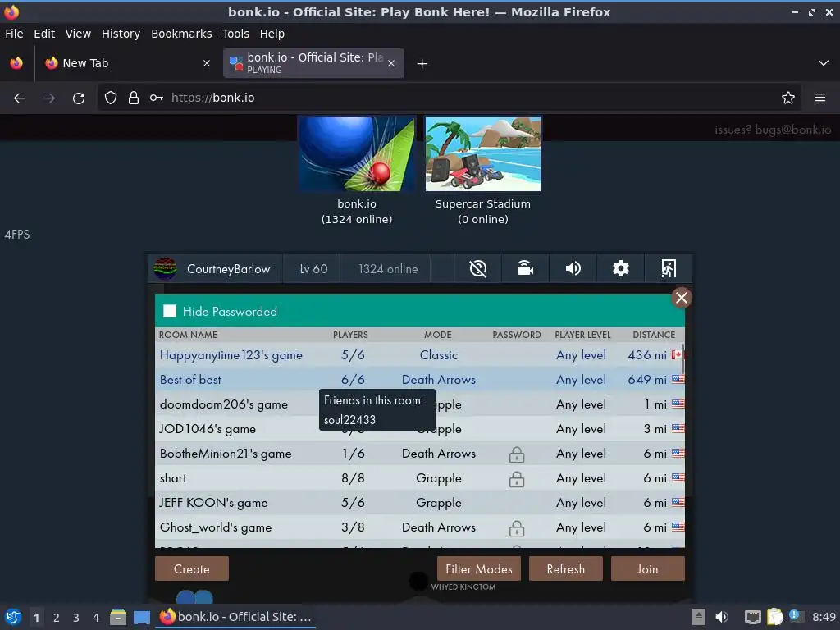The height and width of the screenshot is (630, 840).
Task: Open the system start menu icon
Action: (13, 617)
